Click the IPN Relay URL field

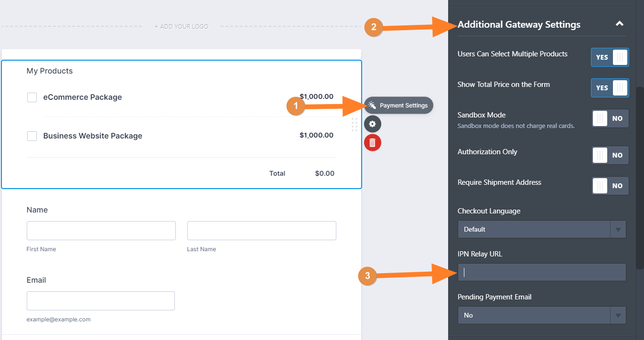coord(541,272)
